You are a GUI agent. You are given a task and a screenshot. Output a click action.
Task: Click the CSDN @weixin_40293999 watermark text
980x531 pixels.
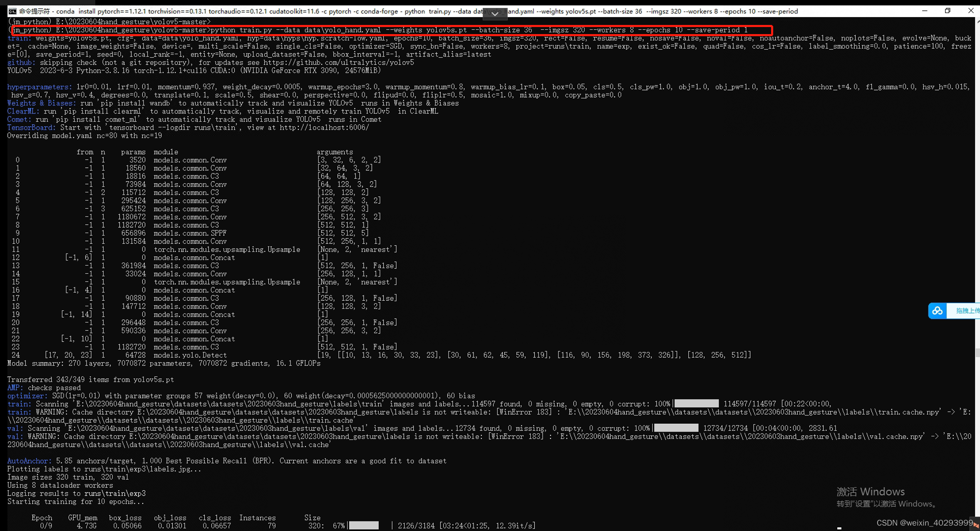click(925, 523)
